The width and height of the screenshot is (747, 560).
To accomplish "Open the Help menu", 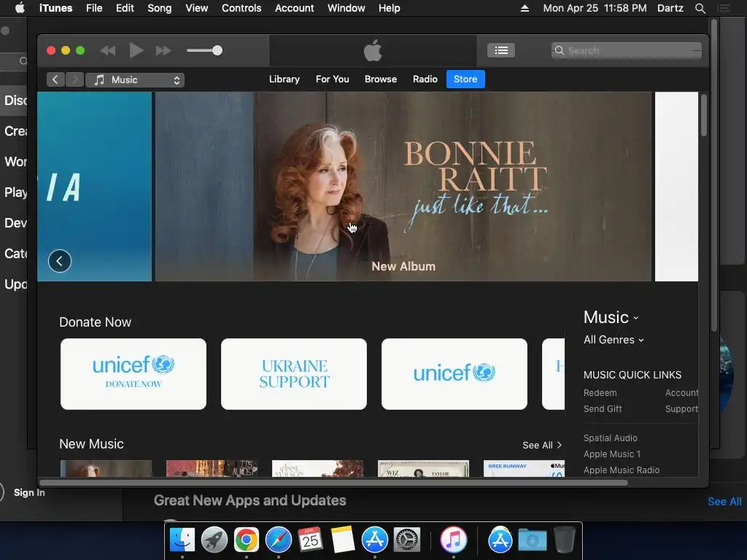I will (x=389, y=8).
